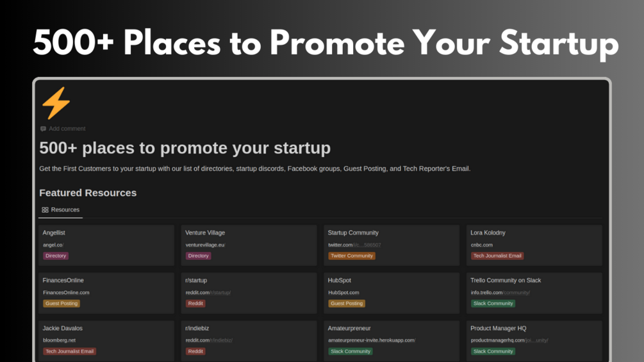Click the Twitter Community tag
Viewport: 644px width, 362px height.
(x=352, y=256)
